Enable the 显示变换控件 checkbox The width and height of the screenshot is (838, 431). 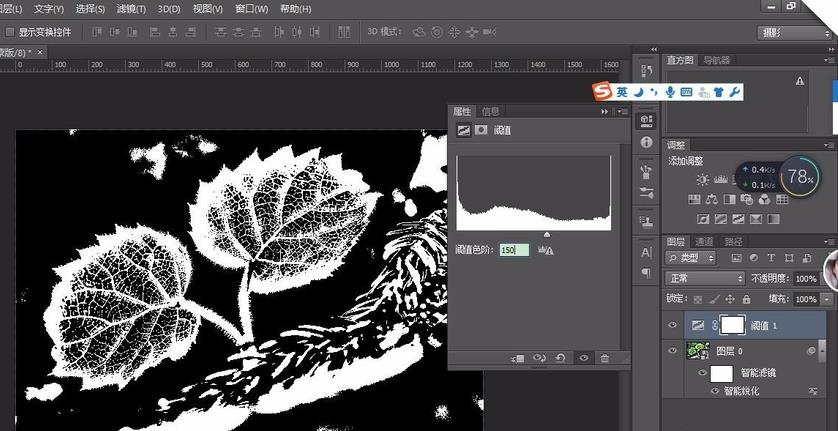click(9, 32)
